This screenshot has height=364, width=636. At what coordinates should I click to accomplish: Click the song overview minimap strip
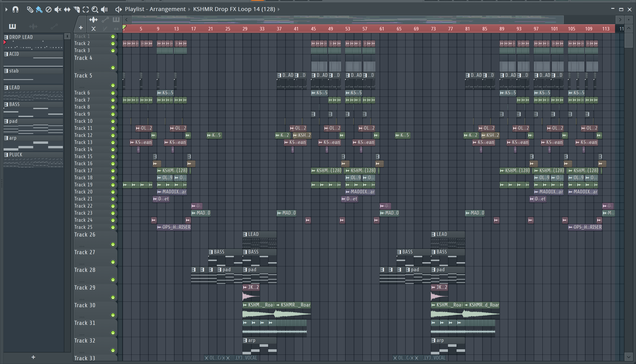click(347, 19)
